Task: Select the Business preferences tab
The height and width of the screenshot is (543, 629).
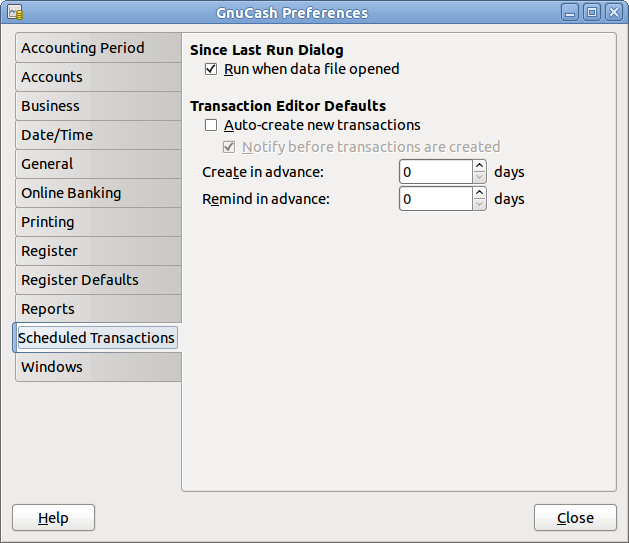Action: coord(50,106)
